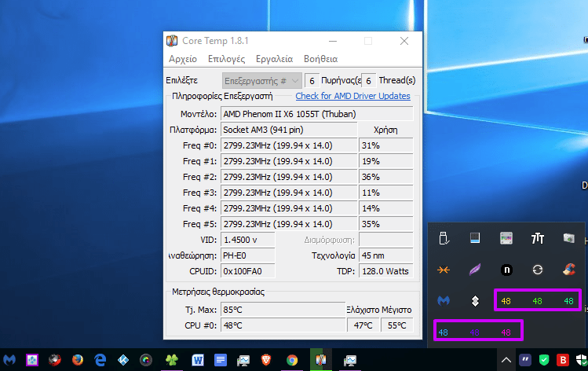The width and height of the screenshot is (588, 371).
Task: Expand the Επεξεργαστής # processor dropdown
Action: coord(261,81)
